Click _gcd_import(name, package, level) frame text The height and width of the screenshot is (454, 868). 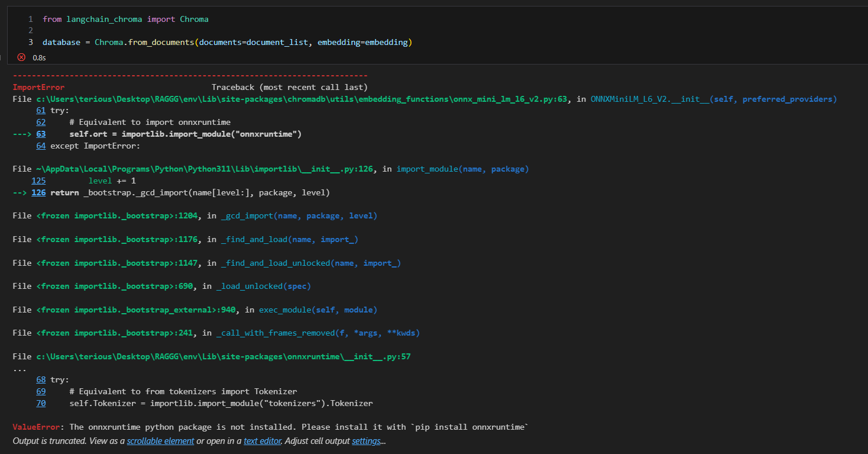point(299,216)
